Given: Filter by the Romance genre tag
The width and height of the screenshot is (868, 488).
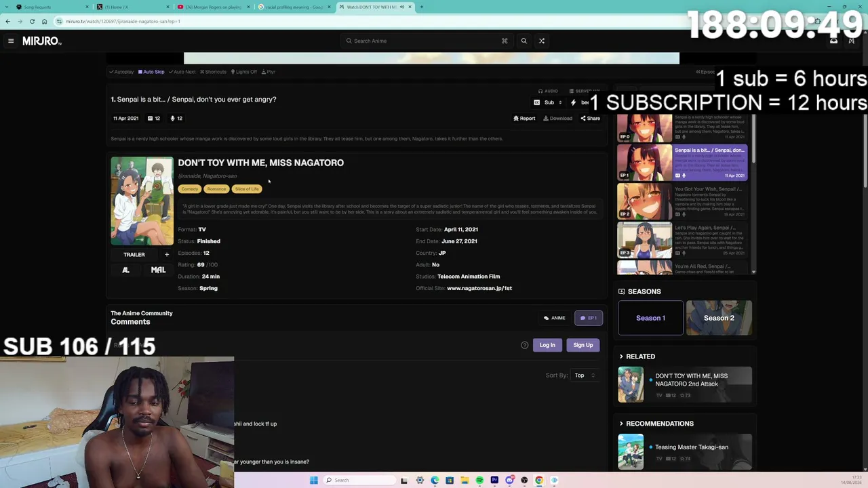Looking at the screenshot, I should point(216,189).
